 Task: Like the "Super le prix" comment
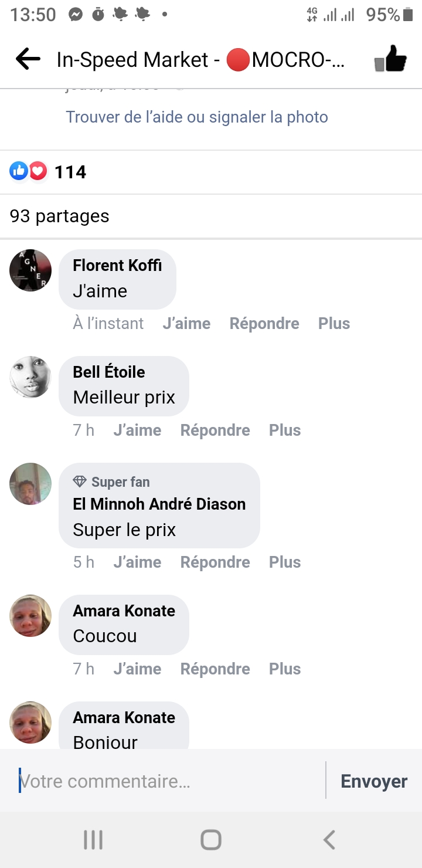coord(137,562)
